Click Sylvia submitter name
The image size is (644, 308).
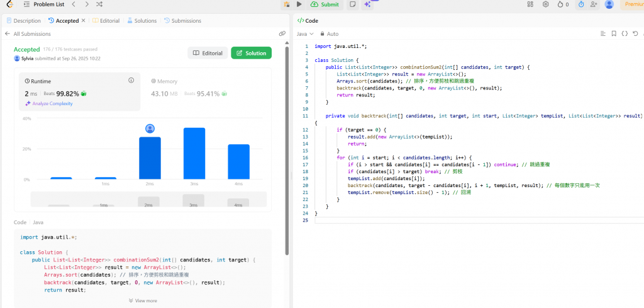pyautogui.click(x=28, y=59)
